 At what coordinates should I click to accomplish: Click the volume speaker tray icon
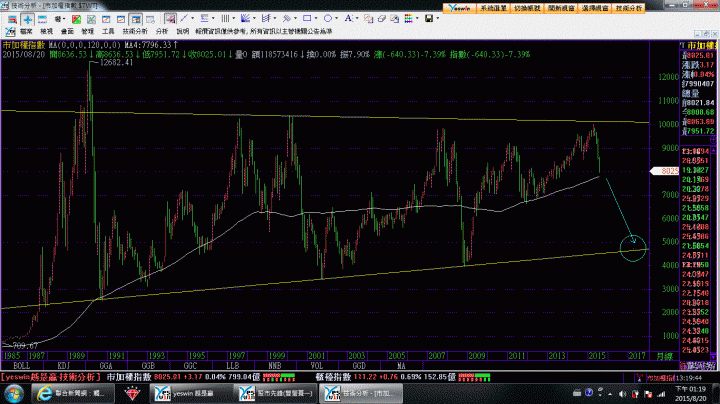(x=623, y=394)
